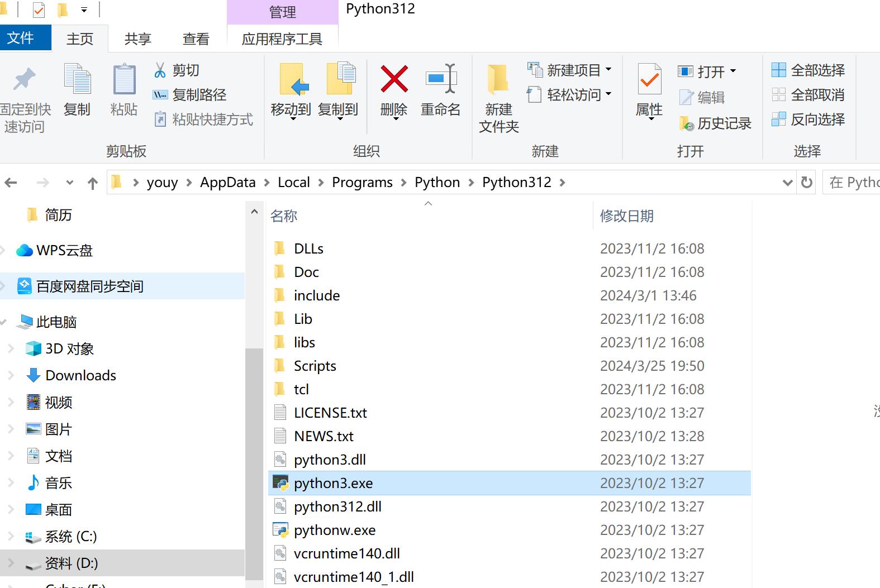This screenshot has width=880, height=588.
Task: Click Select none (全部取消) icon
Action: 778,94
